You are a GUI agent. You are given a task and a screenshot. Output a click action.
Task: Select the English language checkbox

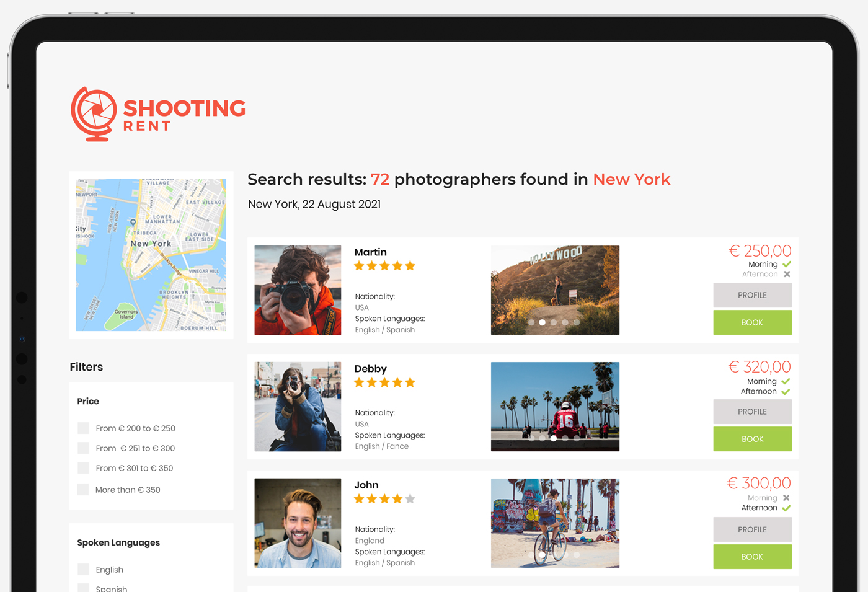pyautogui.click(x=83, y=570)
